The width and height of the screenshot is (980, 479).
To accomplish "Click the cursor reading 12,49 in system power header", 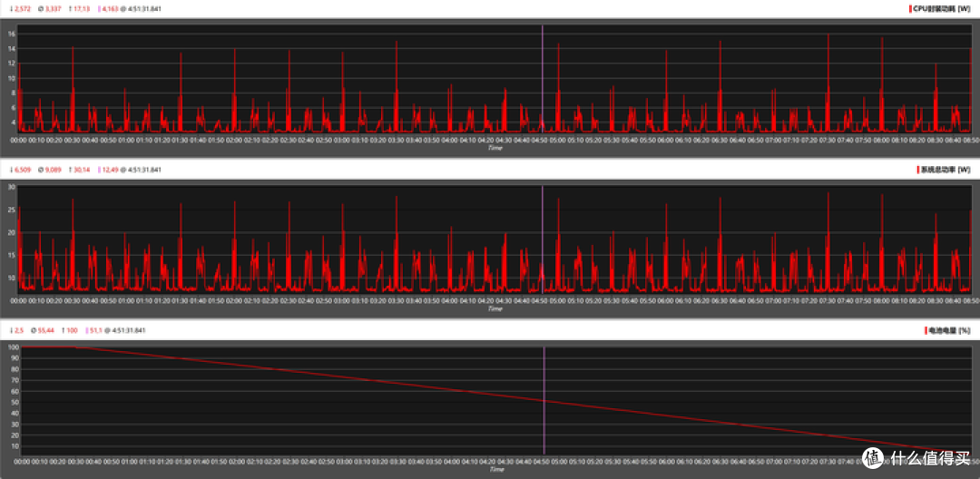I will click(x=110, y=170).
